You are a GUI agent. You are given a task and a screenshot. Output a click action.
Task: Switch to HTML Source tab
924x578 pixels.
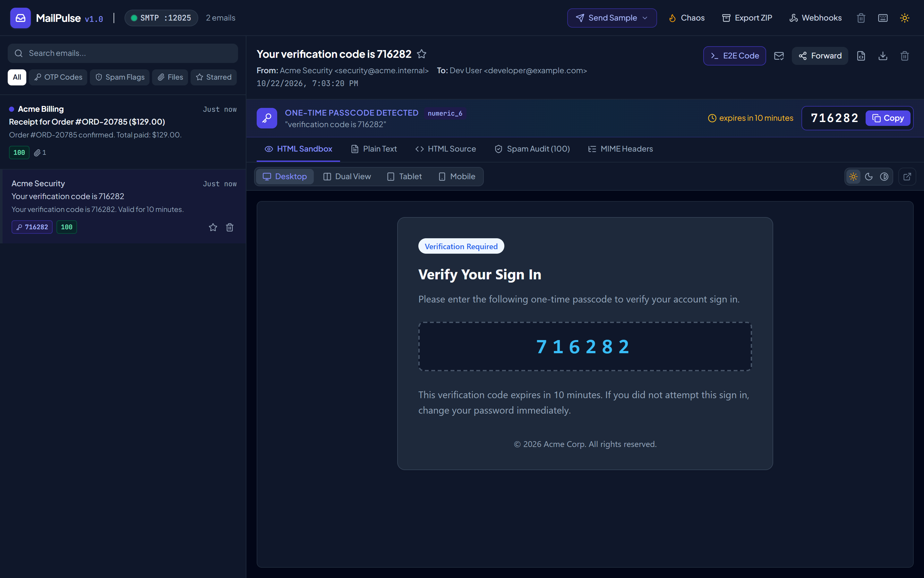446,149
